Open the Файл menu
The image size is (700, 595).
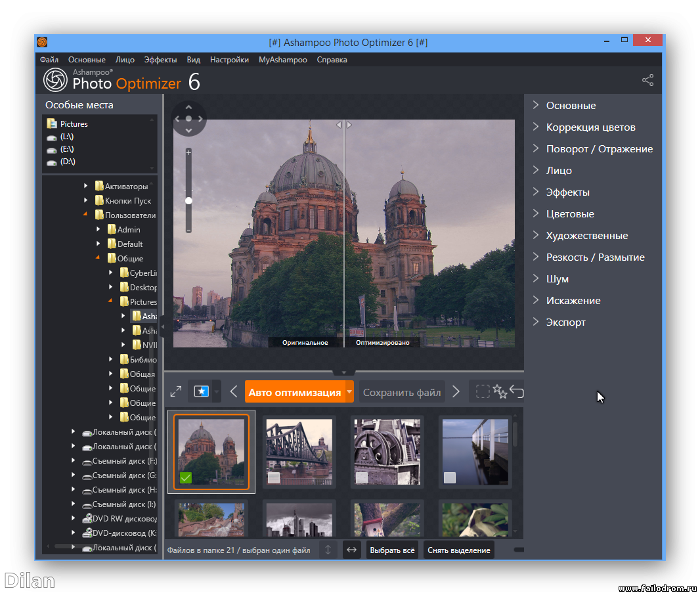(x=49, y=59)
